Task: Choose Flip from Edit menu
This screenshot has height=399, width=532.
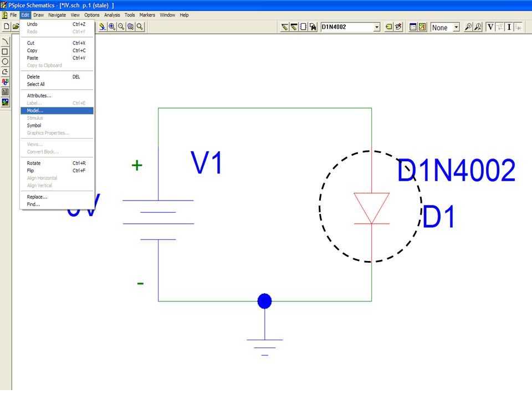Action: (x=57, y=171)
